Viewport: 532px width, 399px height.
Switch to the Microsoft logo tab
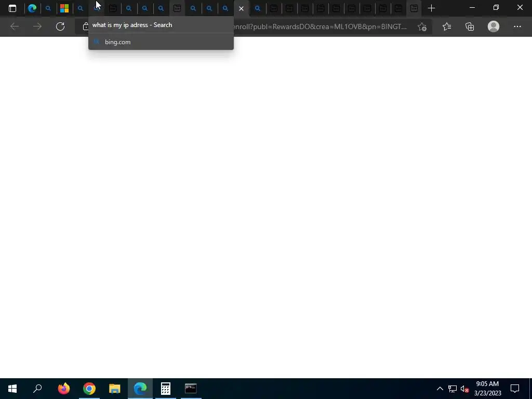coord(64,8)
